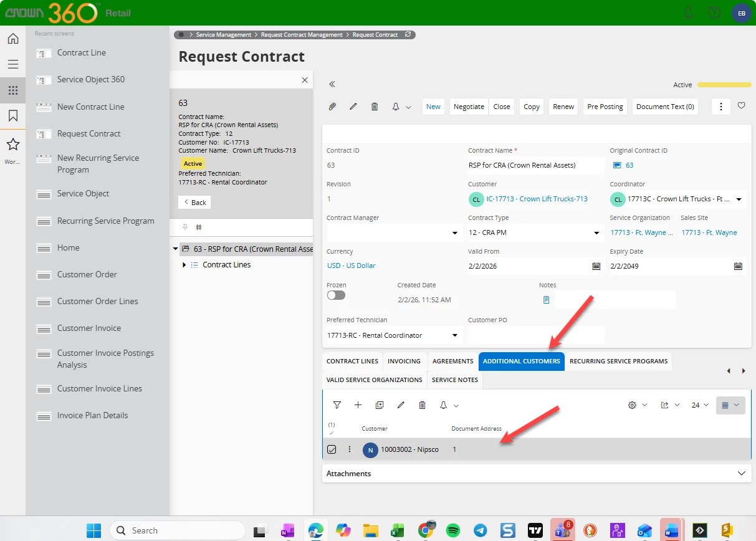The height and width of the screenshot is (541, 756).
Task: Switch to the Service Notes tab
Action: point(455,380)
